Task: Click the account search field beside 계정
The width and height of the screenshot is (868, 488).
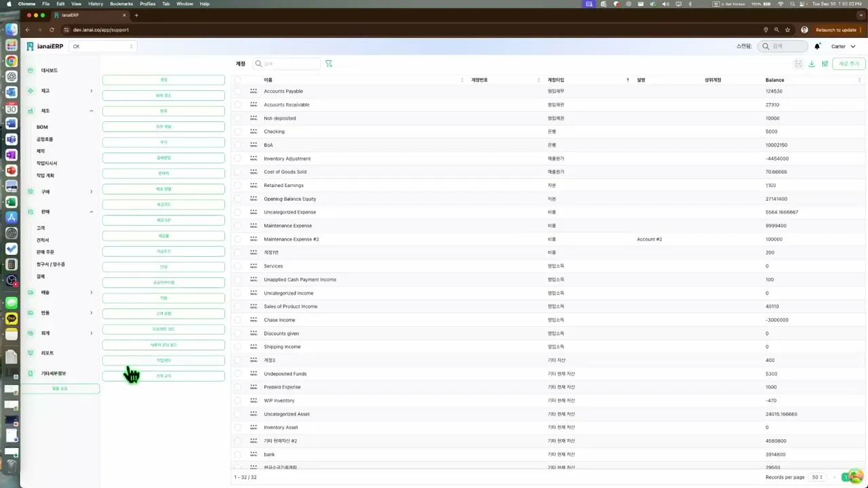Action: pos(286,64)
